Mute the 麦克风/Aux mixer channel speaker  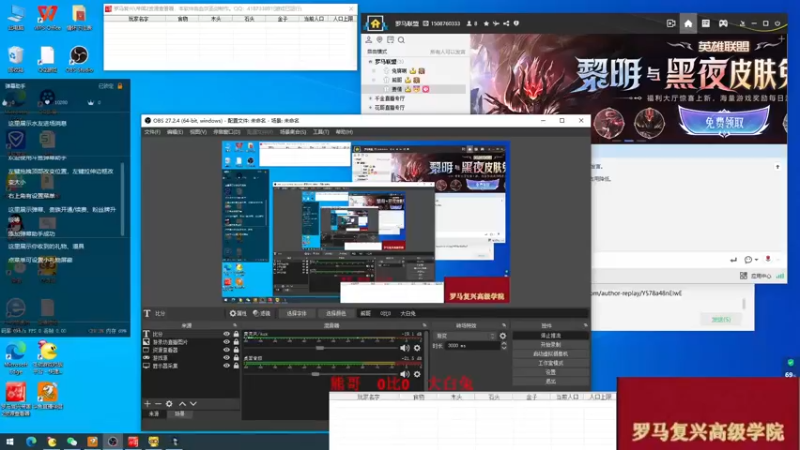[x=405, y=348]
